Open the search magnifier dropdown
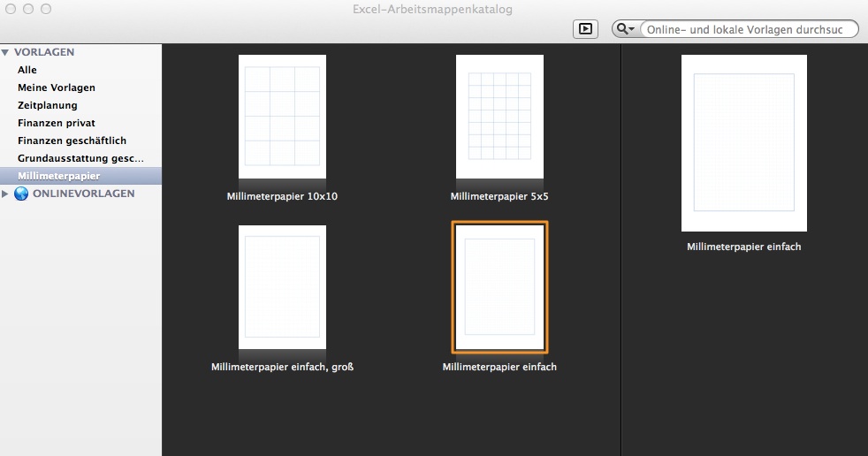The width and height of the screenshot is (868, 456). click(625, 29)
